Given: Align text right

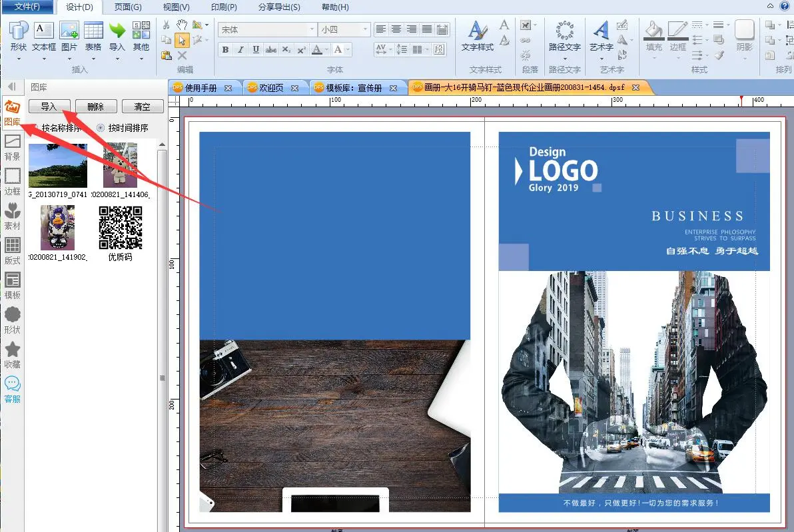Looking at the screenshot, I should point(411,29).
